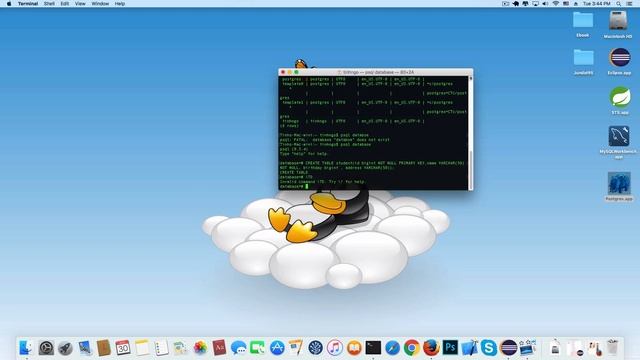Click the Terminal window title bar
The image size is (640, 360).
tap(376, 72)
